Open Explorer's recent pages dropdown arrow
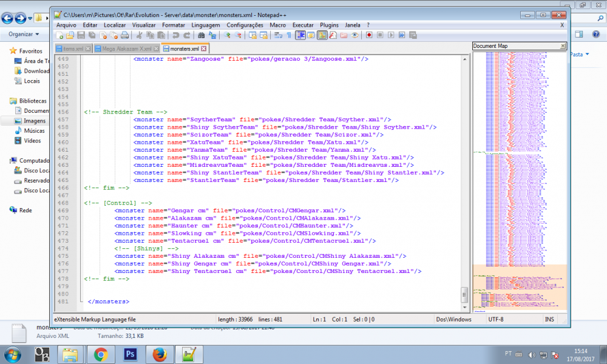 (30, 18)
